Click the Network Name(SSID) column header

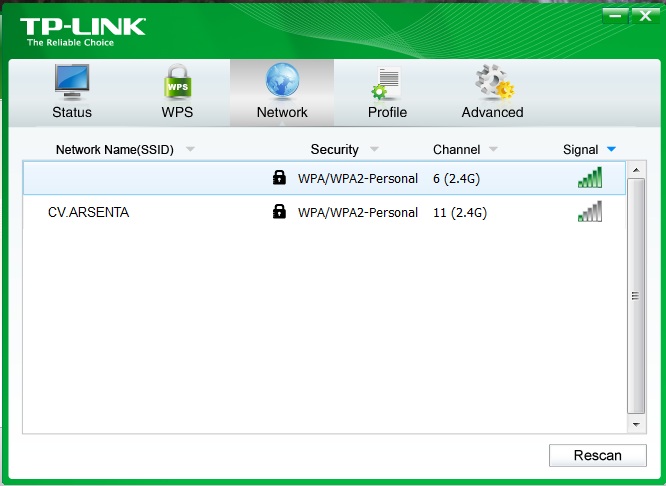pos(115,150)
